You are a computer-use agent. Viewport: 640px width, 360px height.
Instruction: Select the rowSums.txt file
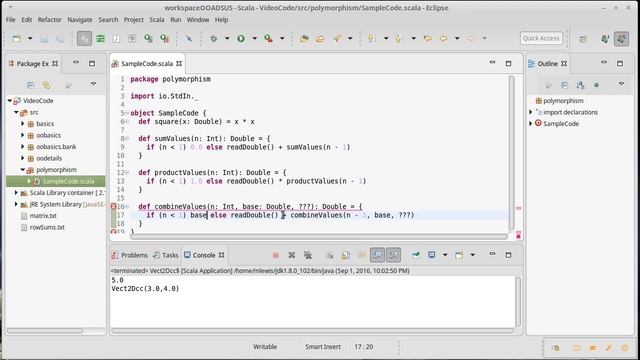[47, 227]
